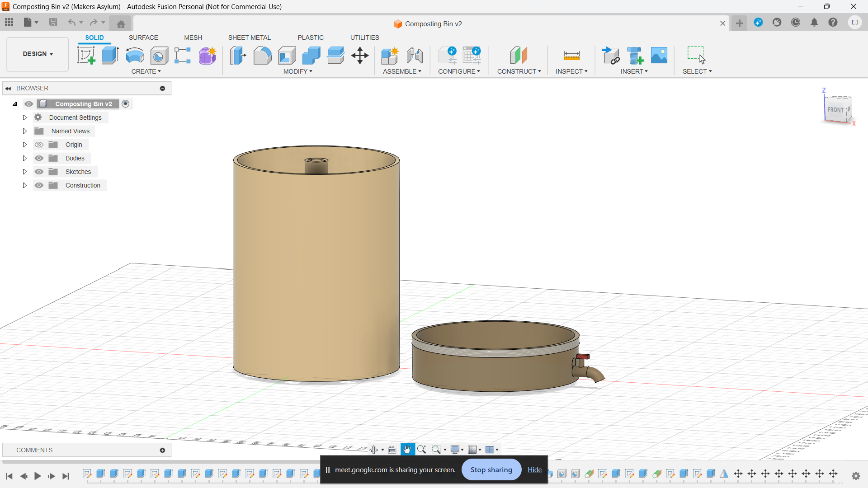Click the Hide link in sharing bar

[534, 470]
